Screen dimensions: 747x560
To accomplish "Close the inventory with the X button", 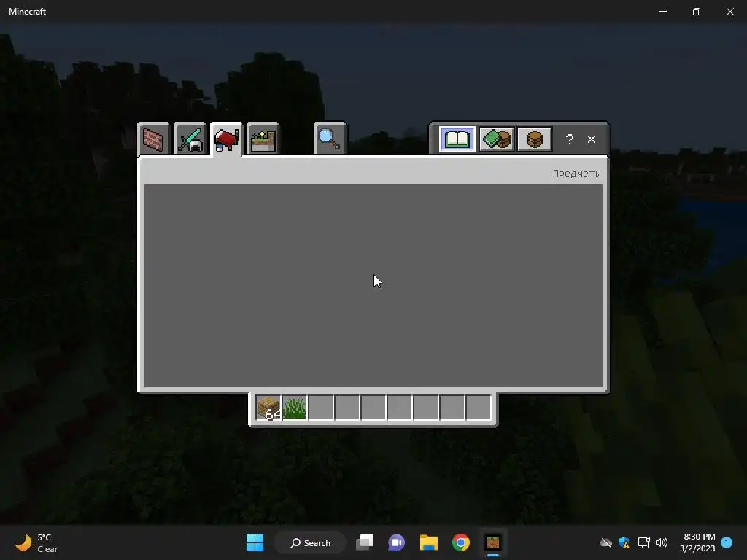I will pyautogui.click(x=591, y=139).
